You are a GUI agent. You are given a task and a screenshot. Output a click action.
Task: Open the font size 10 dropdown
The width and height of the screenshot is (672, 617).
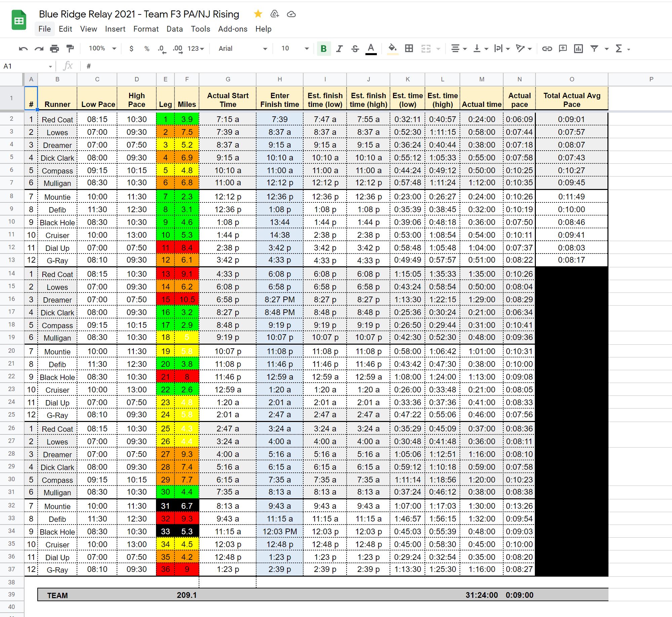click(x=295, y=49)
